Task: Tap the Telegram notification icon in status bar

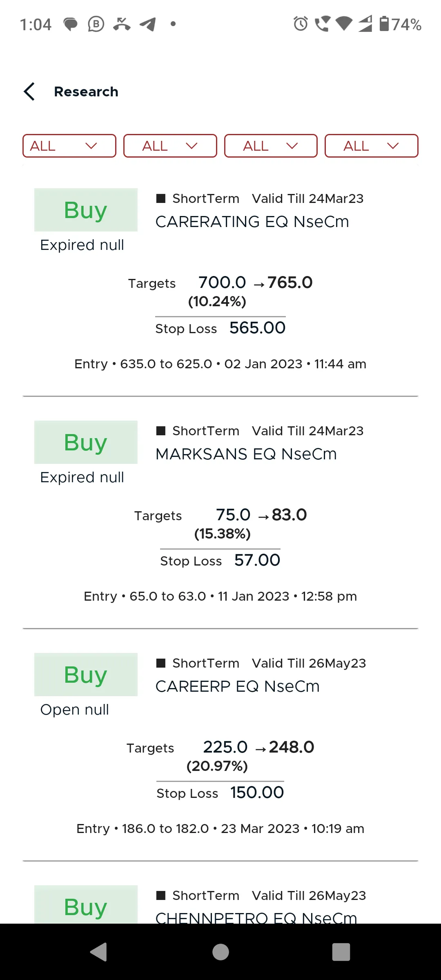Action: [x=148, y=24]
